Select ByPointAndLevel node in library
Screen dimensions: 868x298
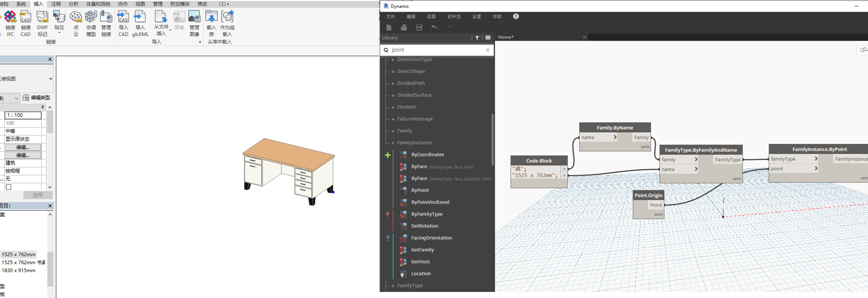(430, 202)
